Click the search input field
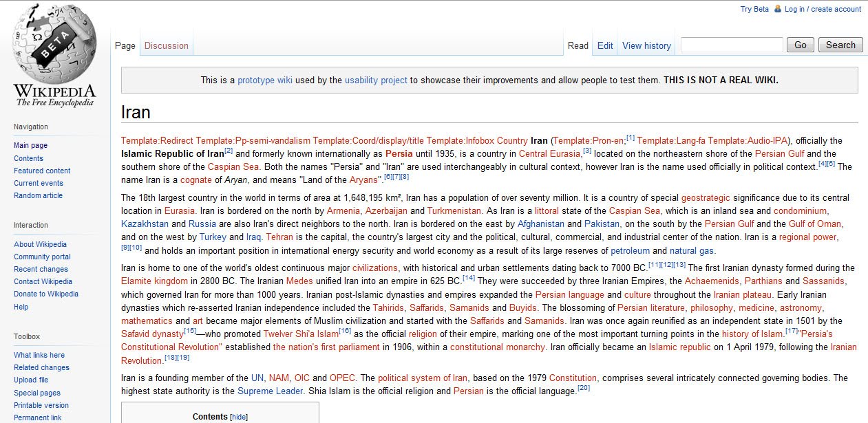This screenshot has width=868, height=423. (x=732, y=45)
